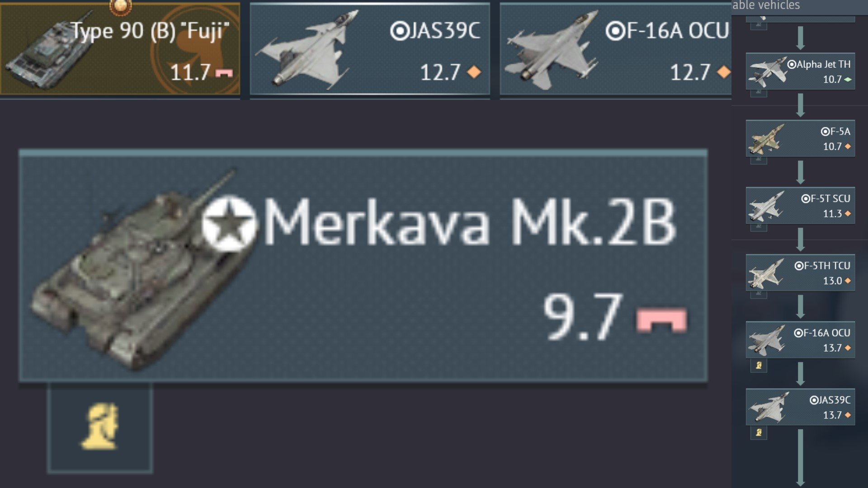868x488 pixels.
Task: Click the star emblem beside Merkava name
Action: (229, 223)
